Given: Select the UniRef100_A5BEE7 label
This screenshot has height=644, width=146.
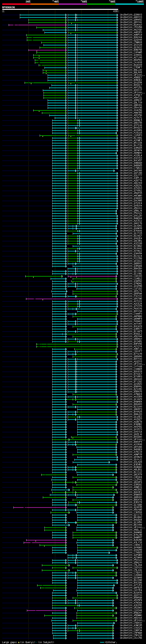Looking at the screenshot, I should [131, 77].
